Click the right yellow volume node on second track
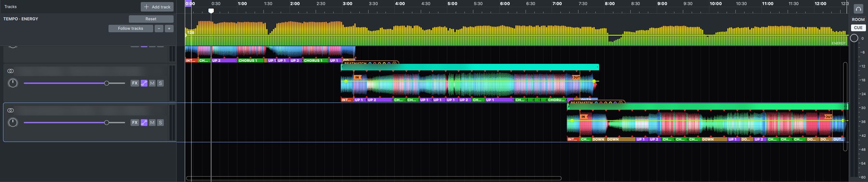This screenshot has width=868, height=182. 594,81
